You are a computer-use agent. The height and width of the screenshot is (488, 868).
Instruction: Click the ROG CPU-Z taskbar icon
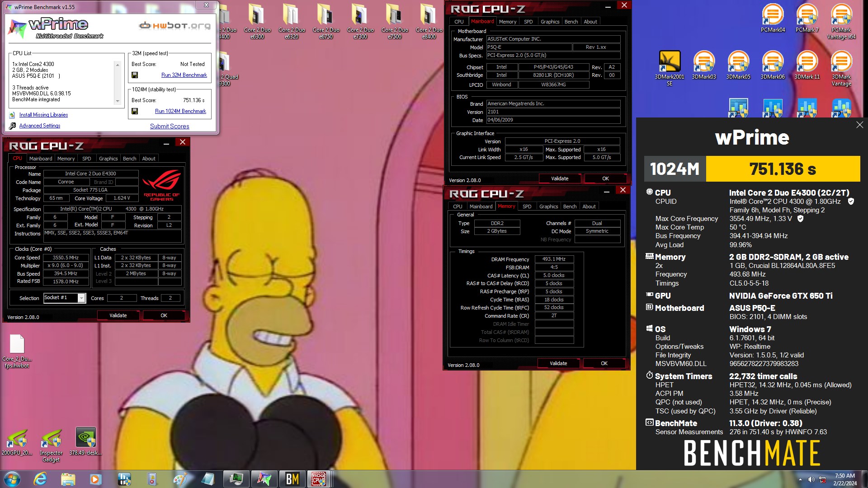(319, 479)
